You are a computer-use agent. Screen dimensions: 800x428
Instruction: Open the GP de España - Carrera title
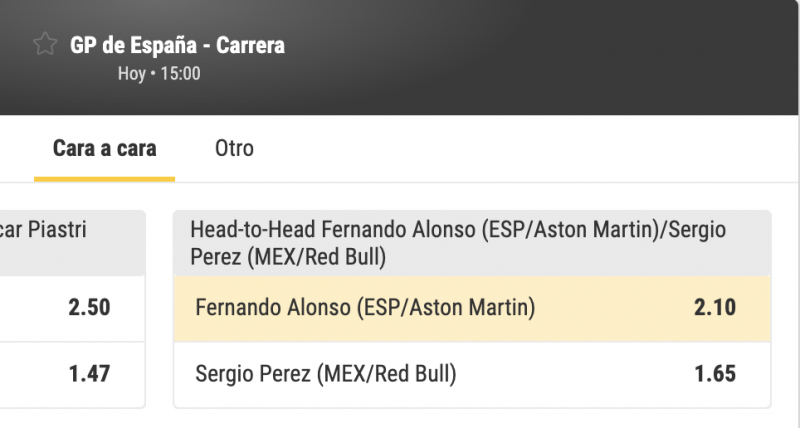click(x=177, y=45)
